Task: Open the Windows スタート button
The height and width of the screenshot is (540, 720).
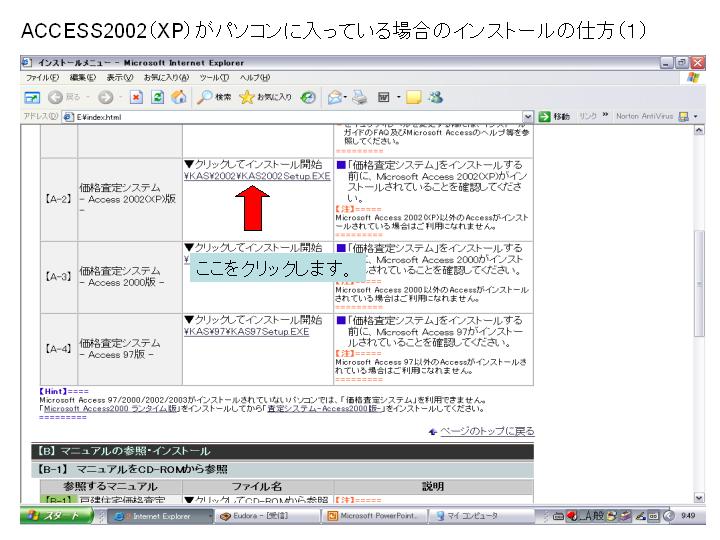Action: (x=57, y=516)
